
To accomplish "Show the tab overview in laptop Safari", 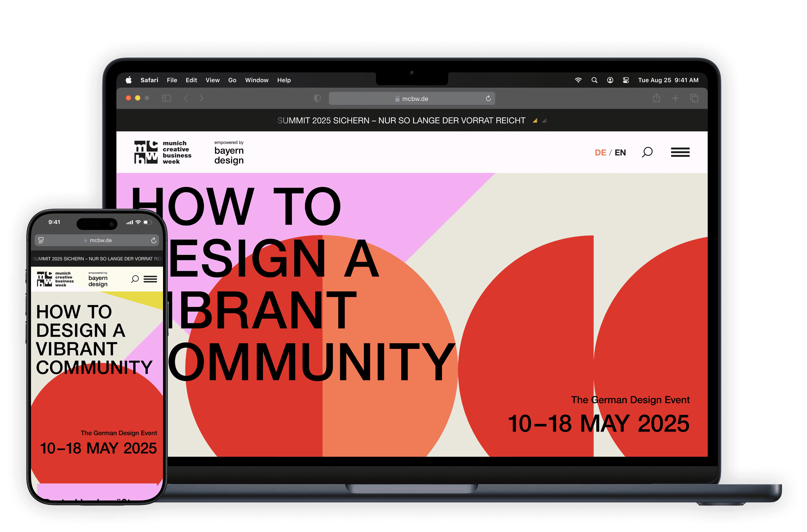I will point(694,98).
